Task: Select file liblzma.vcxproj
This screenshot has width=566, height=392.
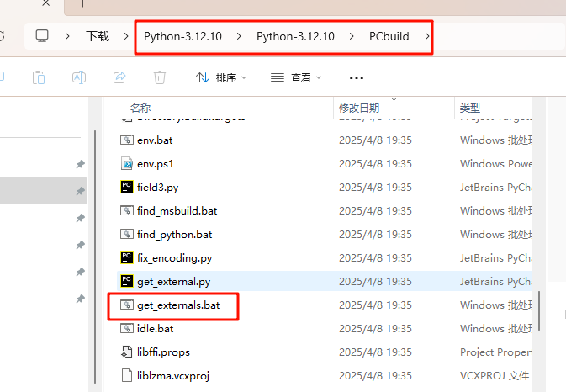Action: (x=324, y=376)
